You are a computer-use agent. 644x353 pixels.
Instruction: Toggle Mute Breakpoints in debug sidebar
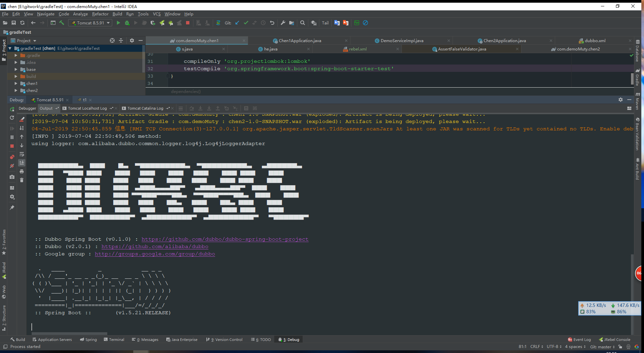tap(12, 166)
